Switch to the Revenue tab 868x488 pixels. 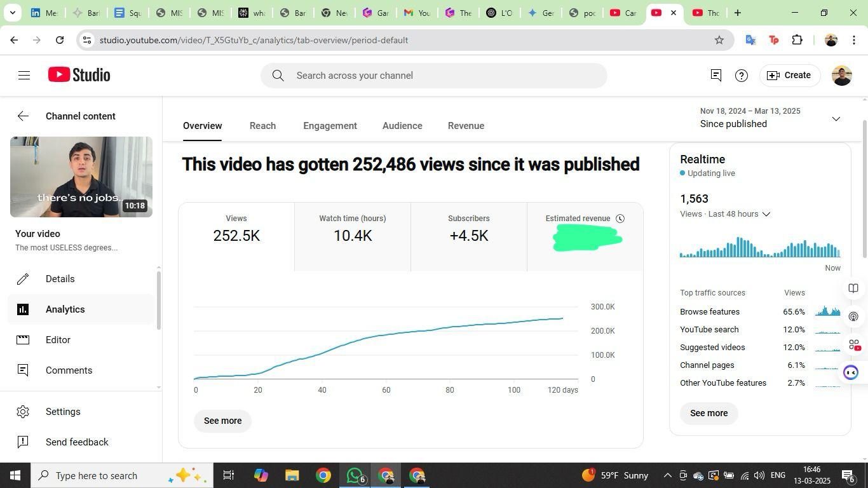coord(466,126)
